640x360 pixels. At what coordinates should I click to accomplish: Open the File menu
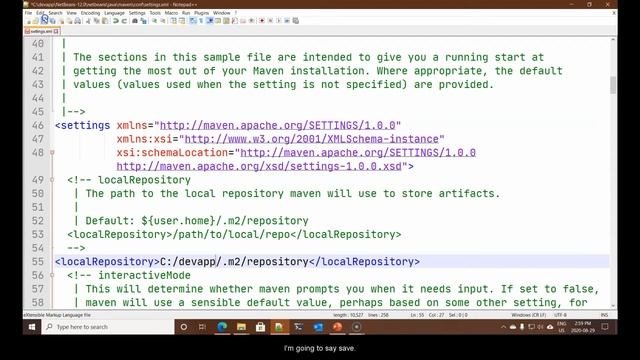click(x=28, y=13)
